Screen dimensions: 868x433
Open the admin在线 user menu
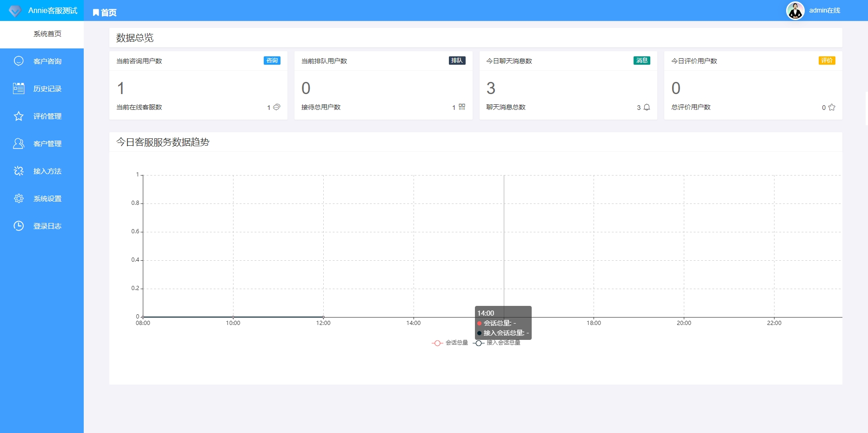pos(824,10)
